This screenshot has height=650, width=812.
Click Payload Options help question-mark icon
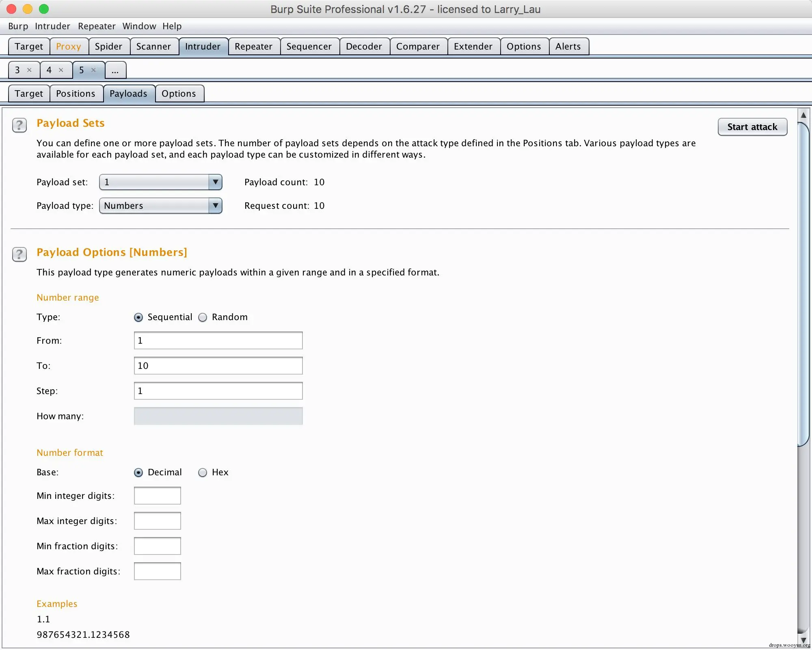tap(19, 254)
